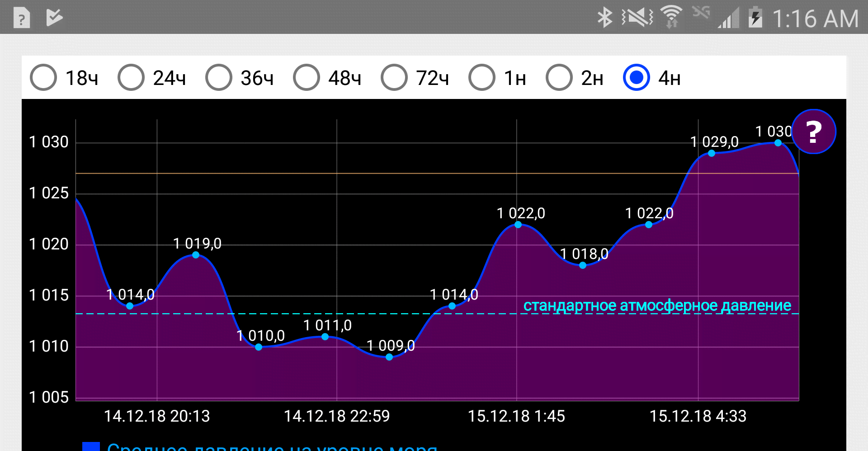Tap the cellular signal strength icon

728,18
